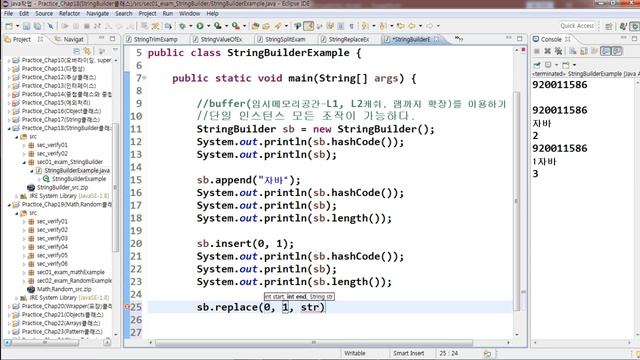Open the Navigate menu
Screen dimensions: 640x360
point(98,13)
